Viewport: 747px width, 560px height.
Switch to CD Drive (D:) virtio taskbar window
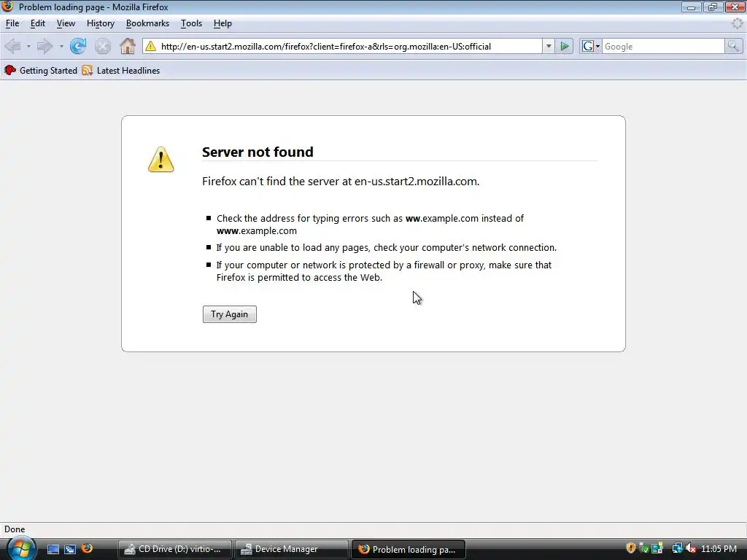pos(175,549)
